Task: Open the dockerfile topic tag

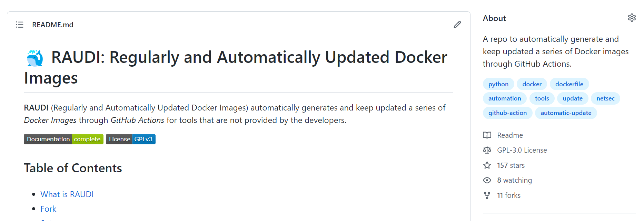Action: pos(569,84)
